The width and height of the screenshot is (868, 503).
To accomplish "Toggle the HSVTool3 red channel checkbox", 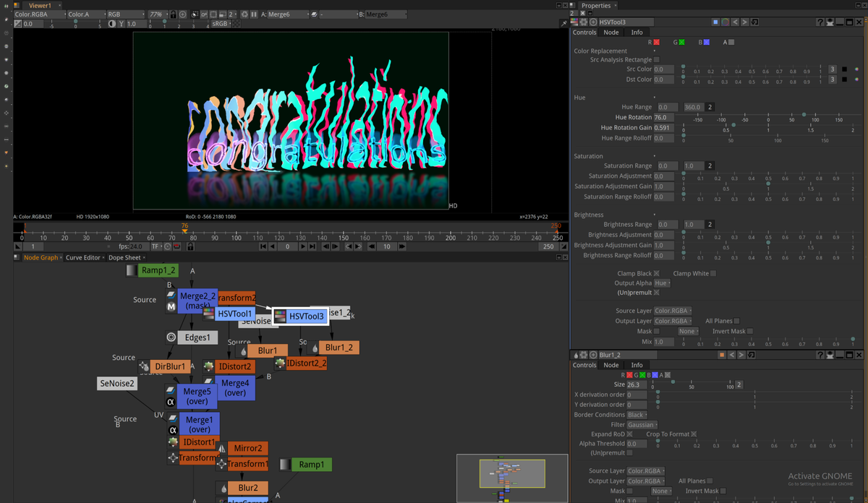I will coord(656,42).
